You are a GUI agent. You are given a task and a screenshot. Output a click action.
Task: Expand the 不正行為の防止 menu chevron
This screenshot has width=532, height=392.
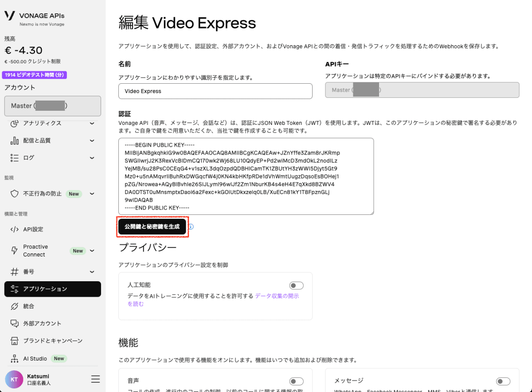coord(92,194)
